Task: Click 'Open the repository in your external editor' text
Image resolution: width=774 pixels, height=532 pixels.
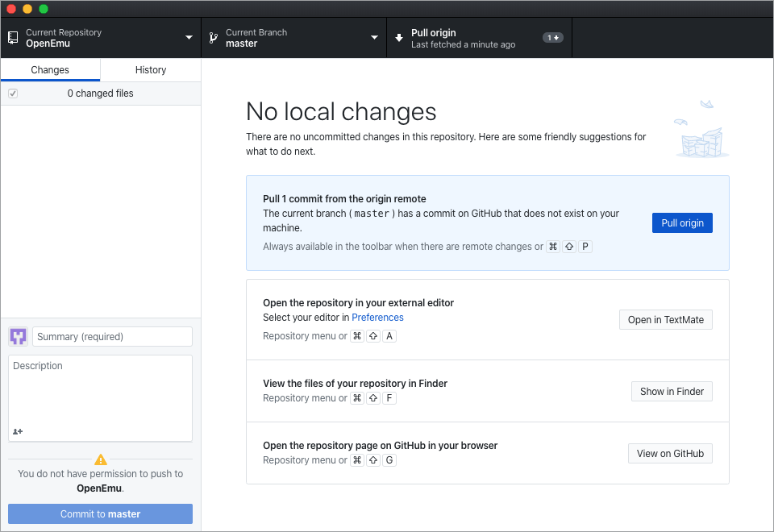Action: 358,303
